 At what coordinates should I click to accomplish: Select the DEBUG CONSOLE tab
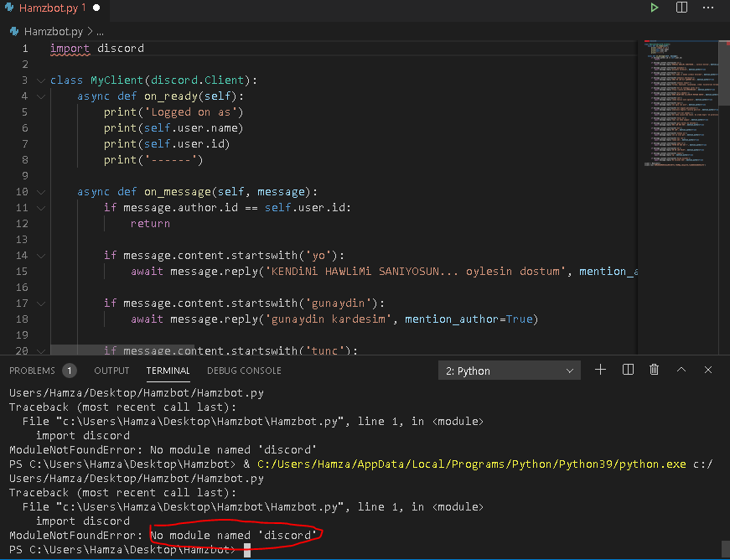click(x=244, y=371)
